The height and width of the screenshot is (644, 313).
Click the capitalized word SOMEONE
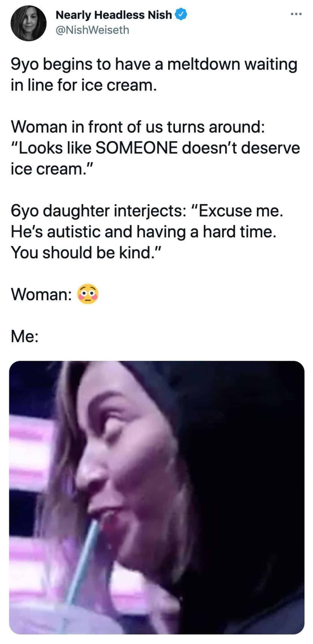[136, 148]
